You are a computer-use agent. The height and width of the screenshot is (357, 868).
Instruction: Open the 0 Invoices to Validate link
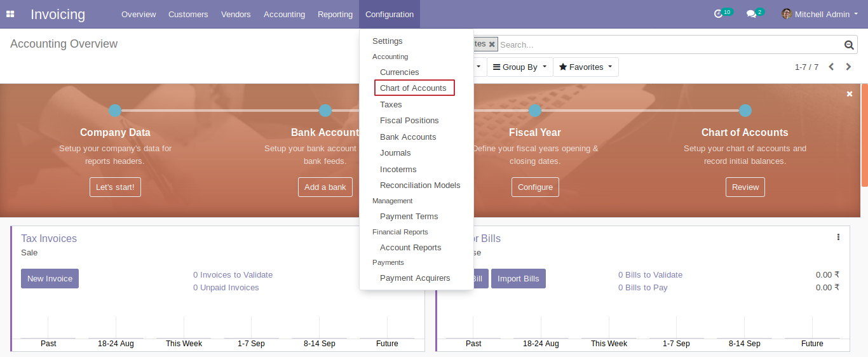233,275
